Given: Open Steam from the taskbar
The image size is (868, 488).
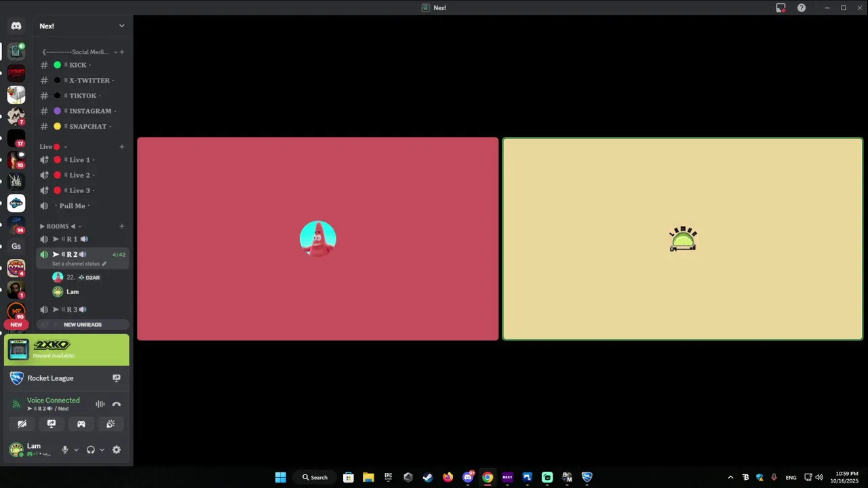Looking at the screenshot, I should (x=428, y=477).
